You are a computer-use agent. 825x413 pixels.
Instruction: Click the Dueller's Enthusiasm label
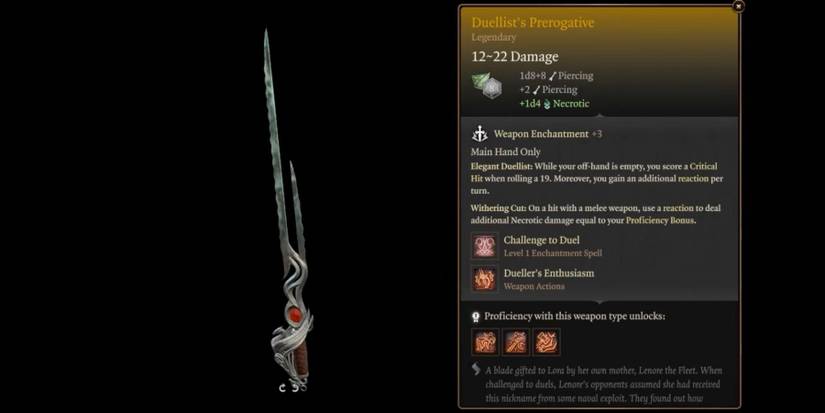coord(549,273)
